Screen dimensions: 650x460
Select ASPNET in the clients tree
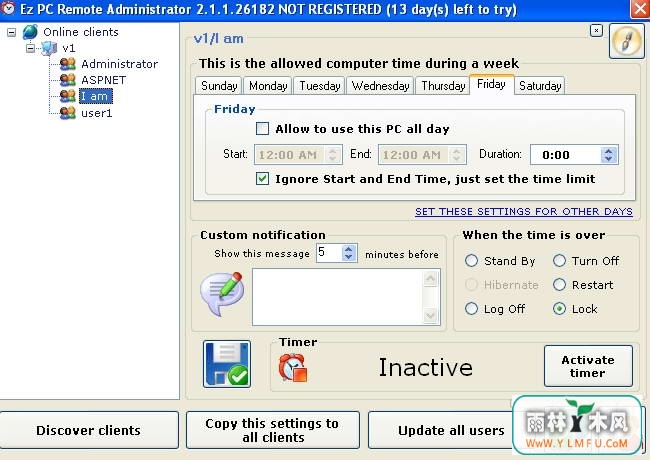(x=103, y=80)
